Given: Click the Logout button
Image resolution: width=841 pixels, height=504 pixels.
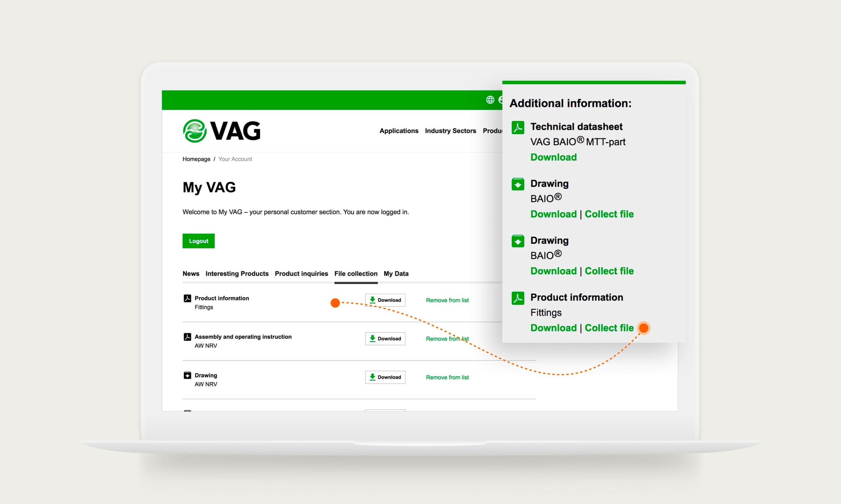Looking at the screenshot, I should tap(199, 241).
